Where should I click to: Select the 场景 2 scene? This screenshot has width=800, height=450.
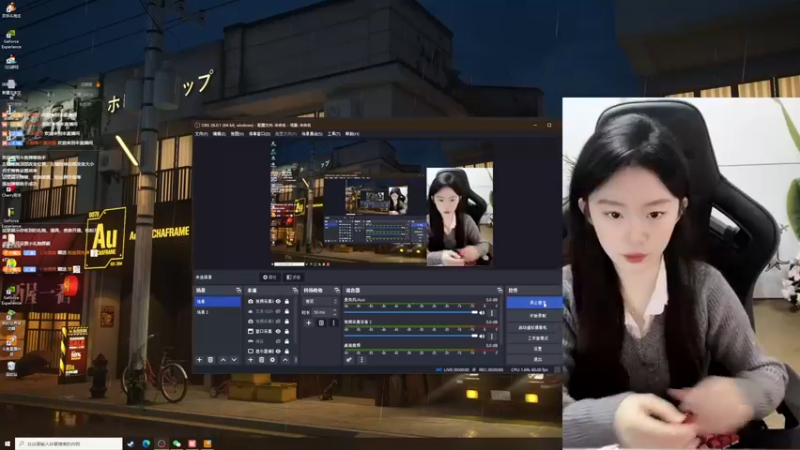[x=217, y=312]
